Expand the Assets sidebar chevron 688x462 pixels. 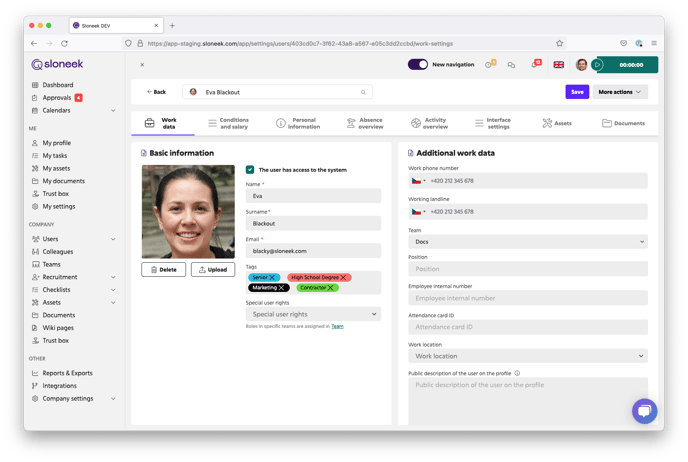pos(113,302)
